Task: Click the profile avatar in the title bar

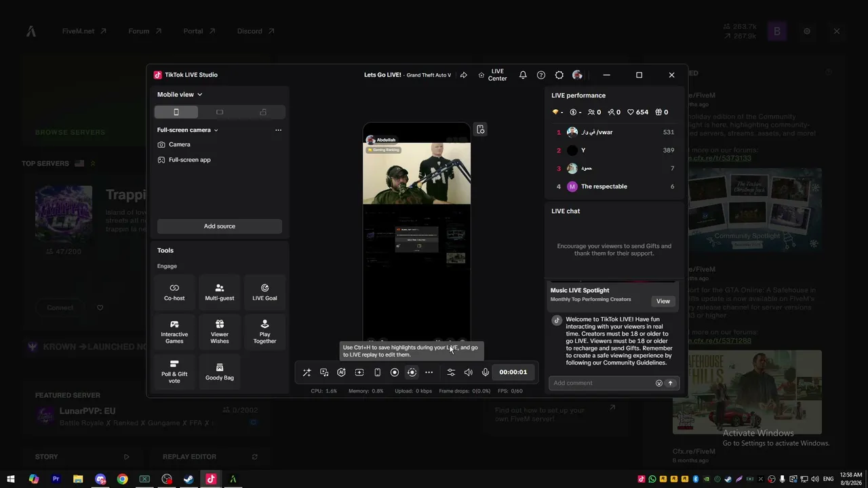Action: 577,75
